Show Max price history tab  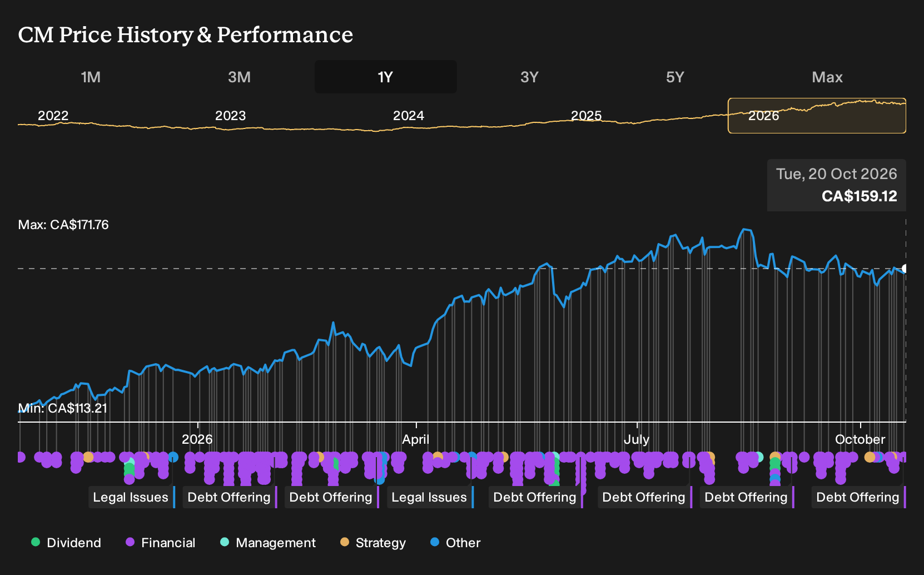(x=827, y=77)
